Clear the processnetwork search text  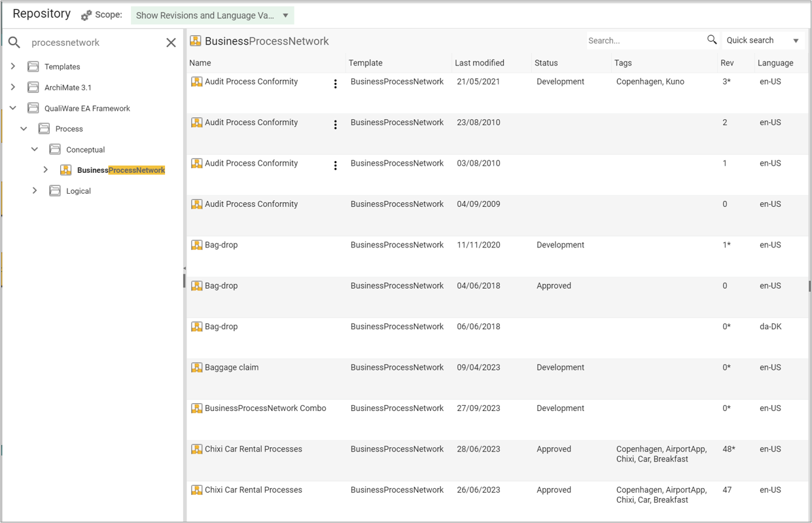tap(171, 43)
